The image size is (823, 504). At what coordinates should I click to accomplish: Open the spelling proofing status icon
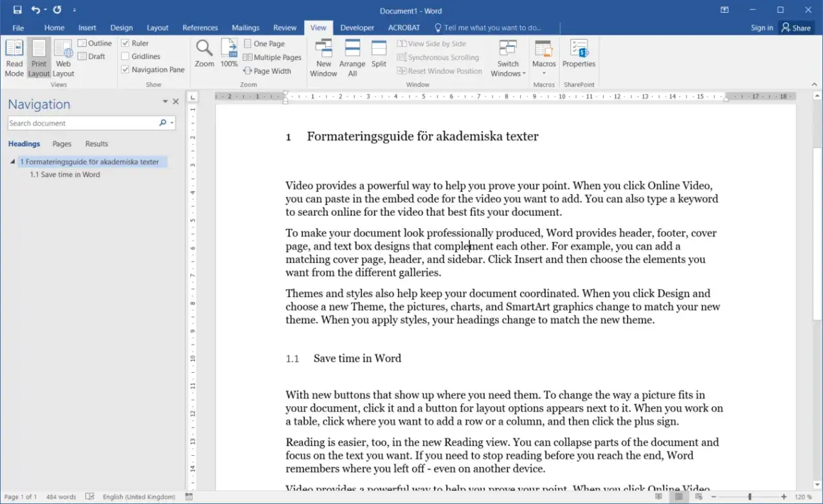click(x=90, y=497)
